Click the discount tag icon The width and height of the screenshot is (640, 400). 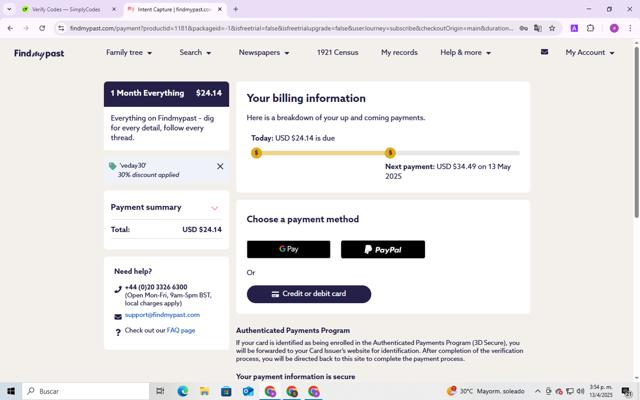(113, 166)
